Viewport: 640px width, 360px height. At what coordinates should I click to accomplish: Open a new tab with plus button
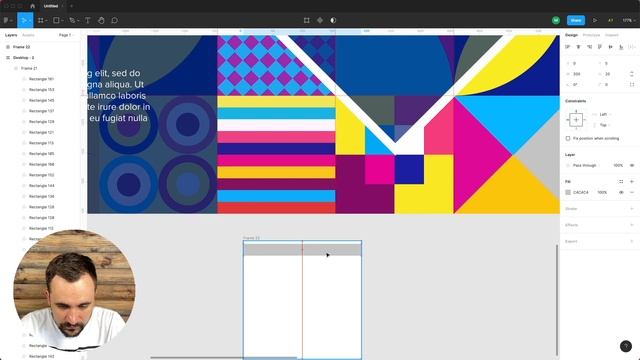71,6
